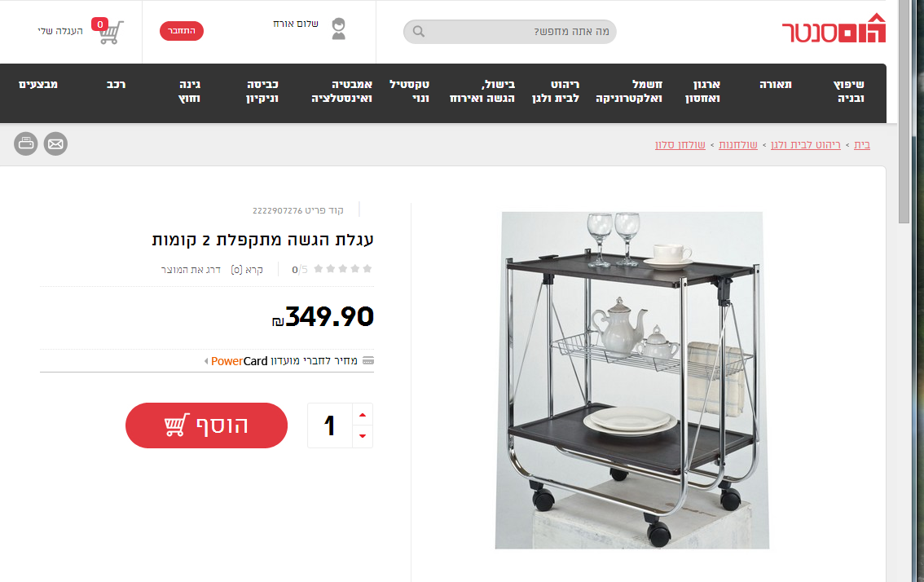Click the search magnifier icon

coord(418,31)
